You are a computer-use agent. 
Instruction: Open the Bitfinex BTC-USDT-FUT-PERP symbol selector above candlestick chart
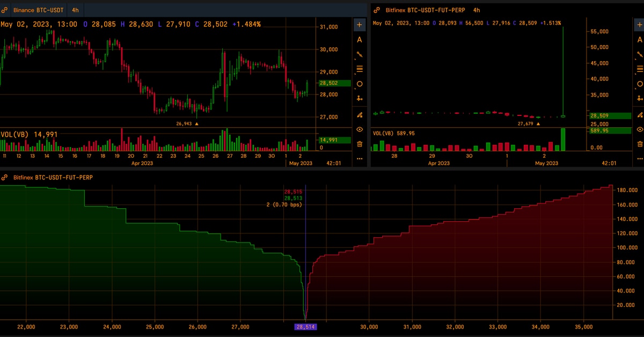[425, 10]
